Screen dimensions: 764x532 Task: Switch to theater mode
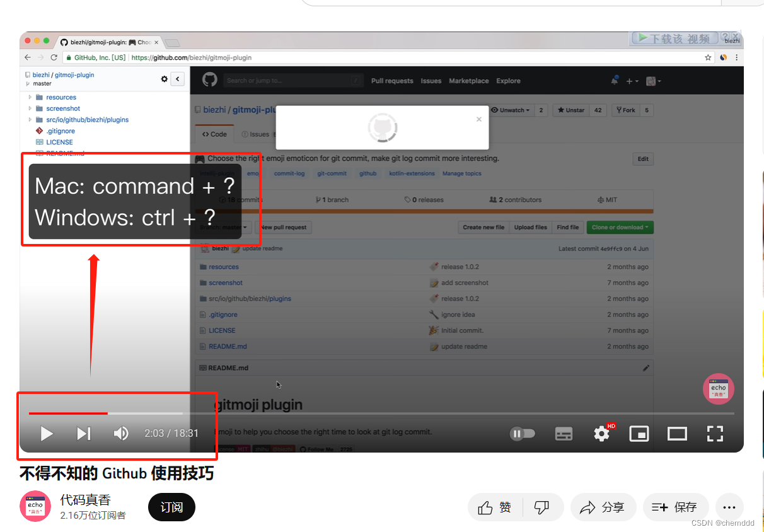[x=677, y=434]
